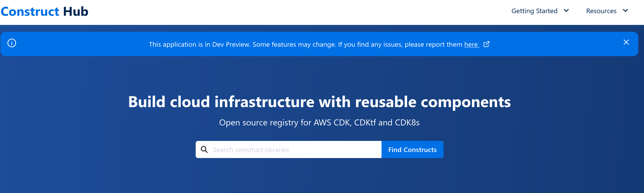Click Construct Hub to return home
644x193 pixels.
(44, 11)
